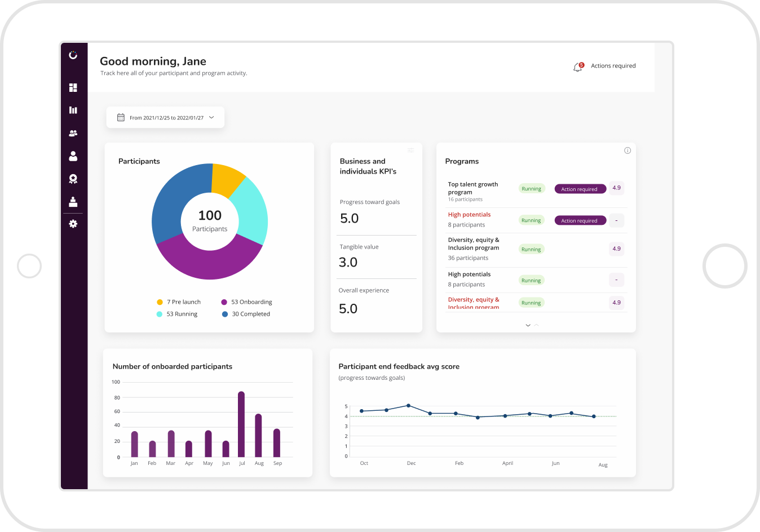Click Running status of Top talent growth program
Image resolution: width=760 pixels, height=532 pixels.
(x=531, y=189)
